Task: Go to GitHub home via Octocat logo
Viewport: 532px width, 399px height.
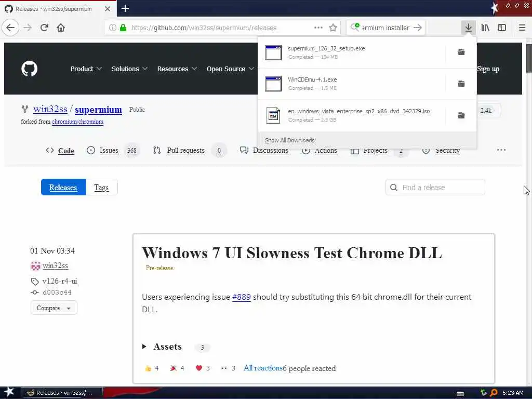Action: coord(30,69)
